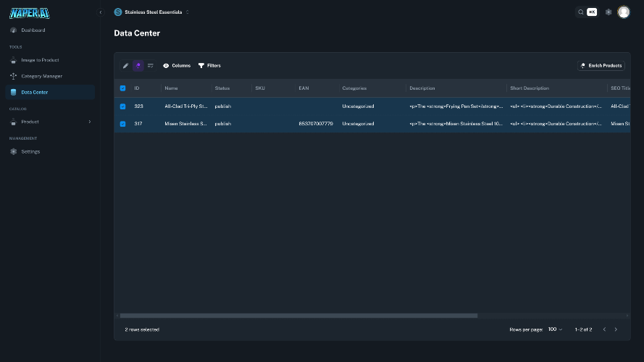This screenshot has width=644, height=362.
Task: Click the publish status of row 323
Action: pos(223,106)
